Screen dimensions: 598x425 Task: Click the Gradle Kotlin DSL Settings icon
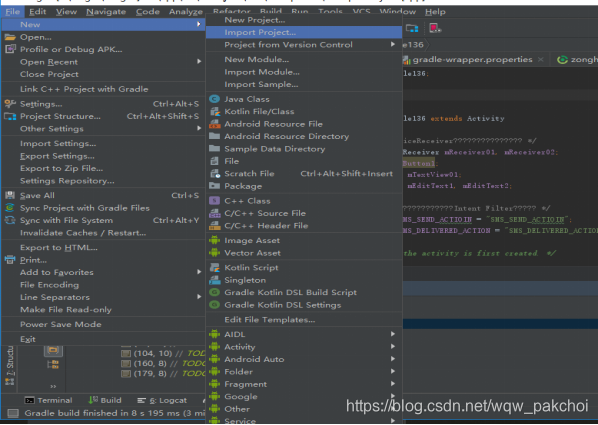[215, 305]
